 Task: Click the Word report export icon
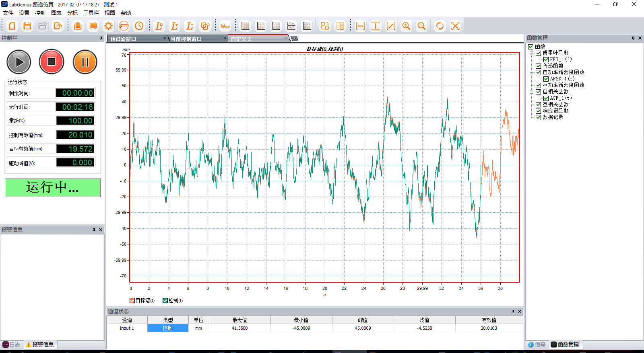(225, 26)
